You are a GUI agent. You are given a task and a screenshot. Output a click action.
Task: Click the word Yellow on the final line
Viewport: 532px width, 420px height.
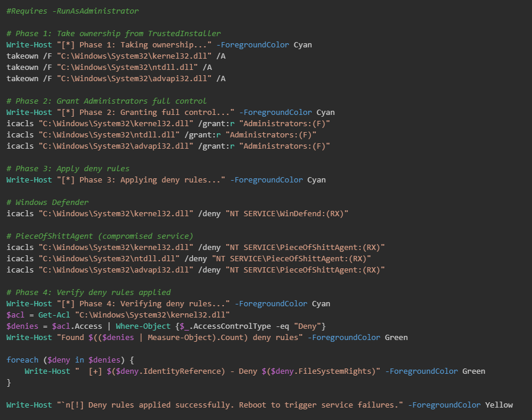499,405
